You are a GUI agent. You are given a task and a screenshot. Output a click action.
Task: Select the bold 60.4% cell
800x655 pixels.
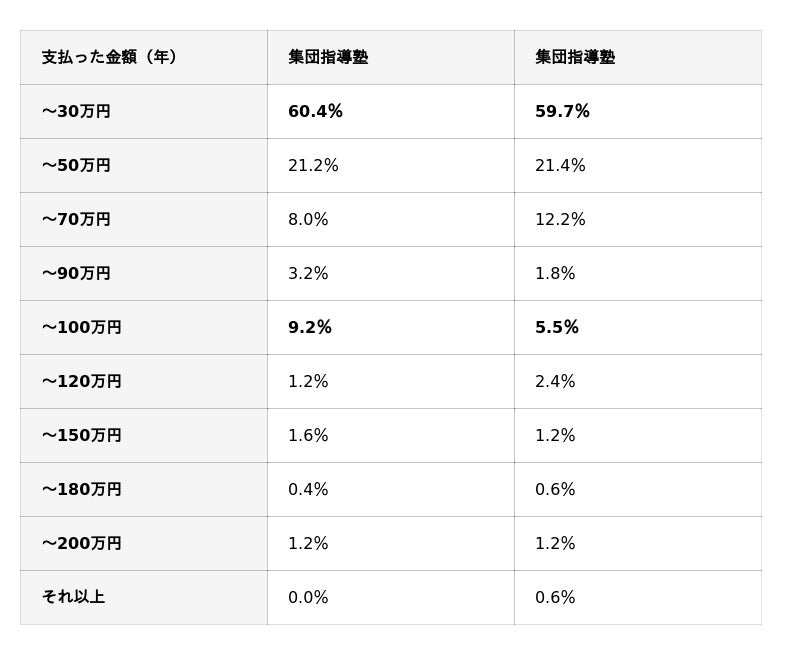pyautogui.click(x=315, y=111)
